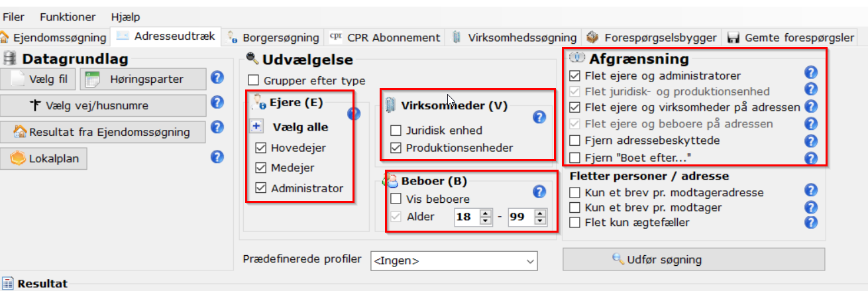Open the Prædefinerede profiler dropdown
The image size is (868, 291).
[453, 261]
